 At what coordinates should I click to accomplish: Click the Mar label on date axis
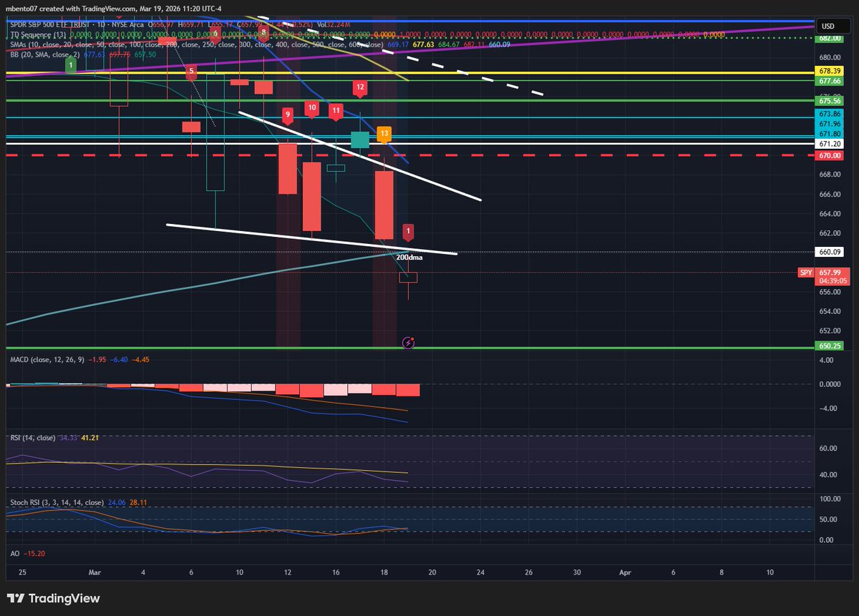pos(95,572)
